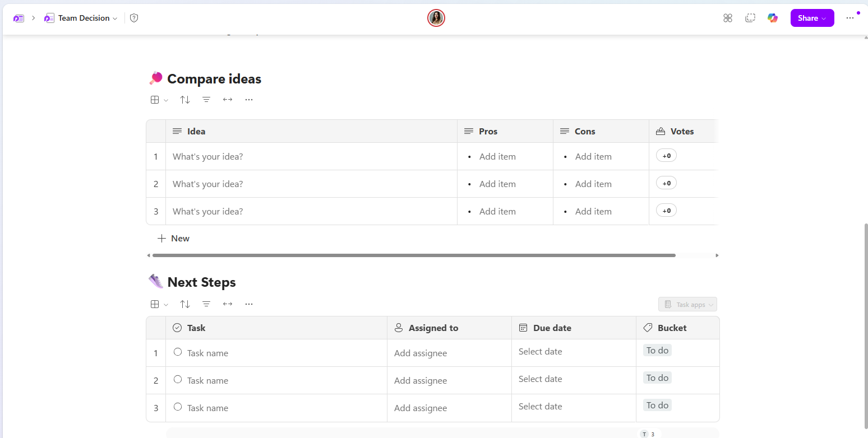Open the ellipsis menu in the top-right corner

coord(849,17)
